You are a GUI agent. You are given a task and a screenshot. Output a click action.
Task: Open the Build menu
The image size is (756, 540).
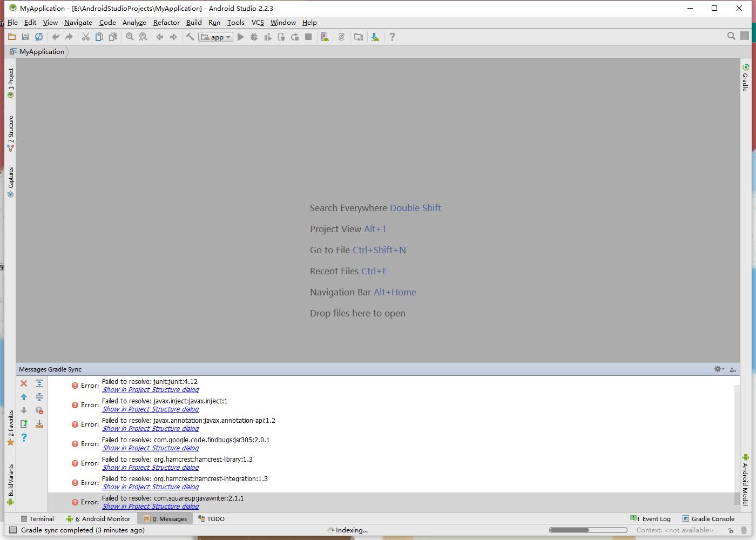click(193, 23)
